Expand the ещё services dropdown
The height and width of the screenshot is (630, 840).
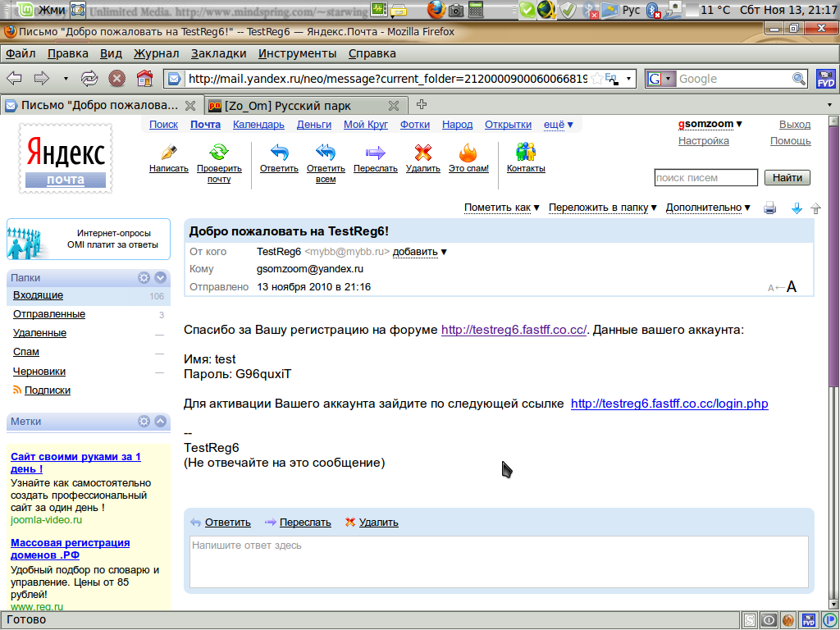(x=558, y=125)
